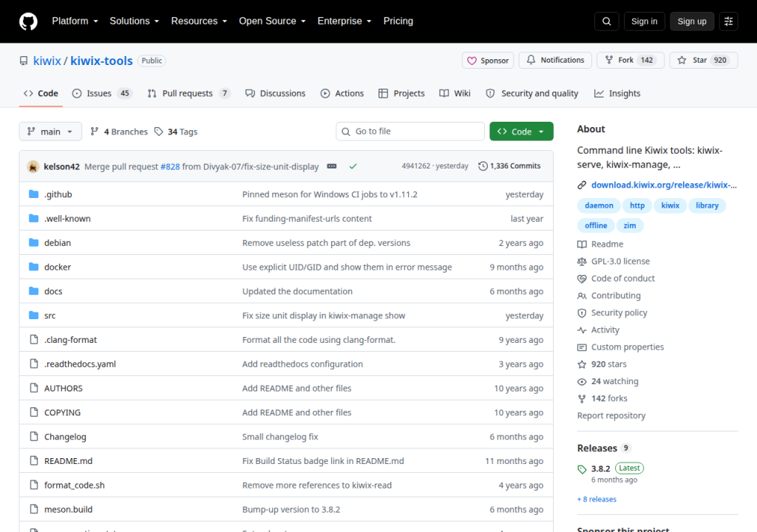The width and height of the screenshot is (757, 532).
Task: Open meson.build file
Action: (68, 509)
